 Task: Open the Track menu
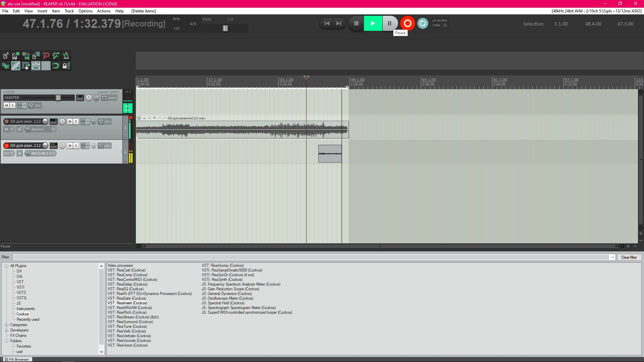[x=69, y=11]
